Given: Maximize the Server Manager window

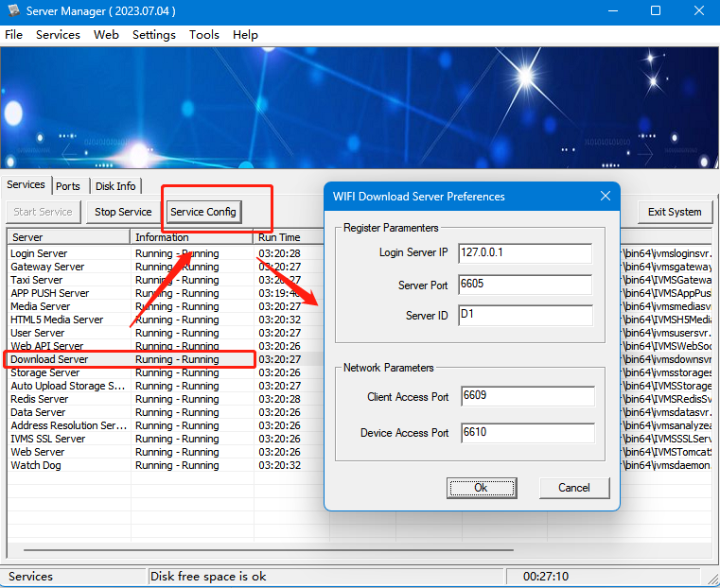Looking at the screenshot, I should point(656,10).
